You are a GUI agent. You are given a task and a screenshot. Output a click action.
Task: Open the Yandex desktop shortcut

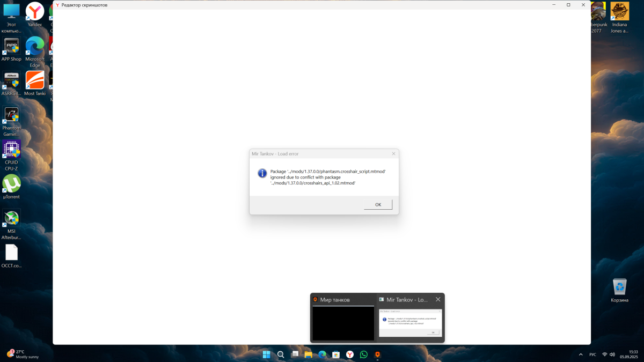tap(35, 14)
